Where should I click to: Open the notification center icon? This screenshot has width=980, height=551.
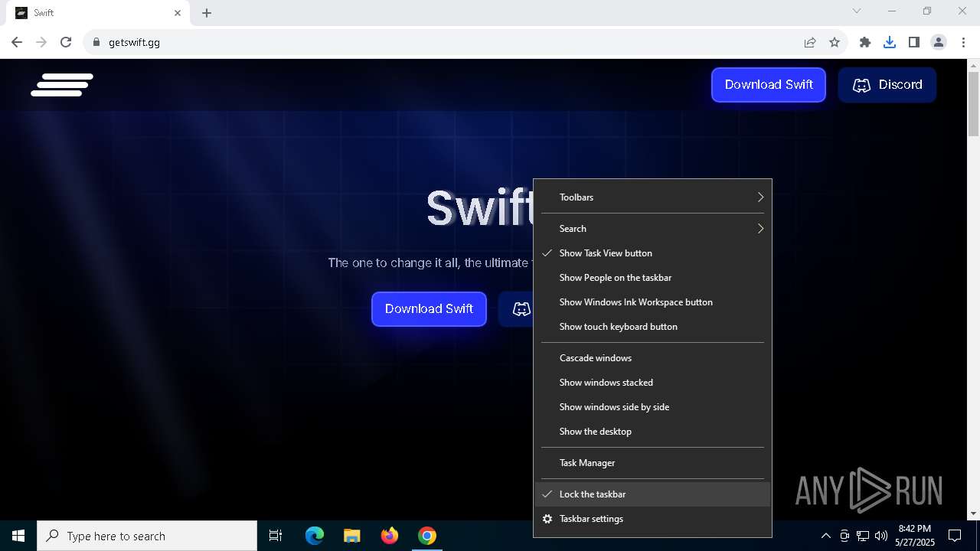pyautogui.click(x=955, y=536)
